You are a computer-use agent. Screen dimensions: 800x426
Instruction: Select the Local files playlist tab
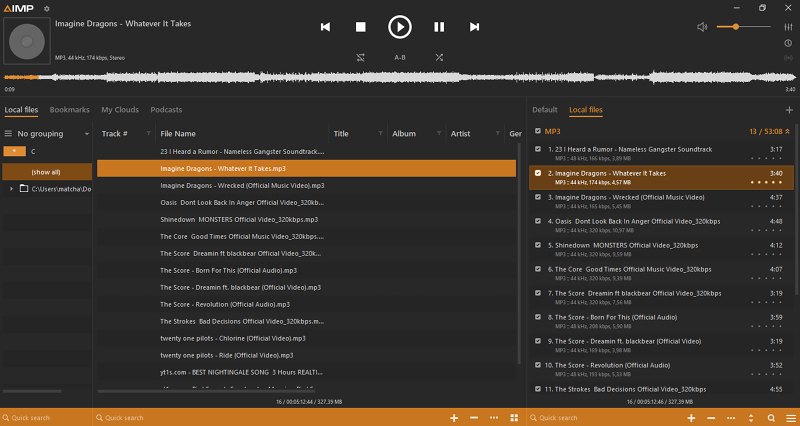point(586,110)
